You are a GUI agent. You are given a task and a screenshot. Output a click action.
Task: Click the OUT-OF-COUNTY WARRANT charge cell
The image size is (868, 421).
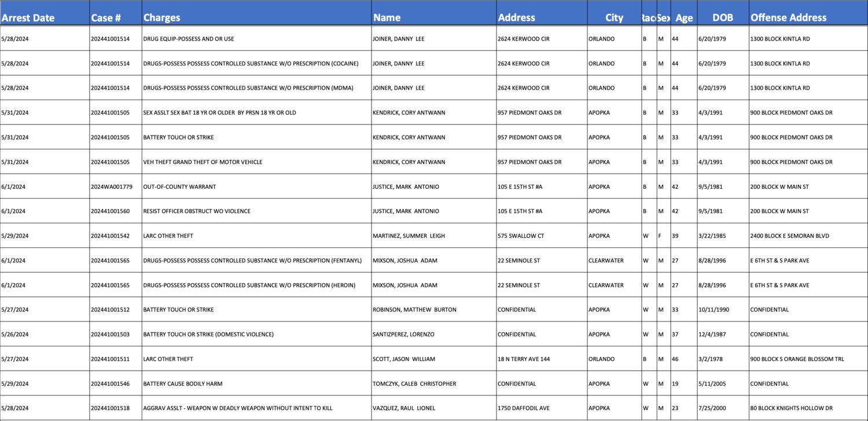[x=257, y=186]
